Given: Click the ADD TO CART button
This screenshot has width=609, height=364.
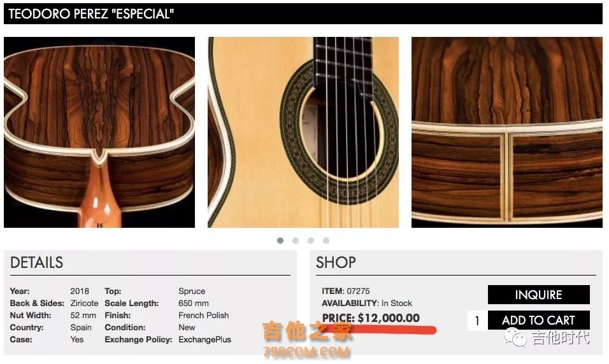Looking at the screenshot, I should tap(539, 320).
